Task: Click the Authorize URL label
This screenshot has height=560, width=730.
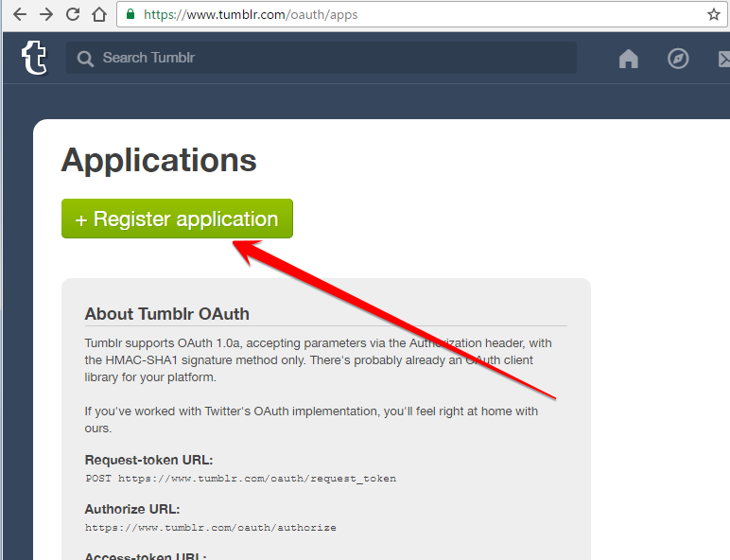Action: 132,509
